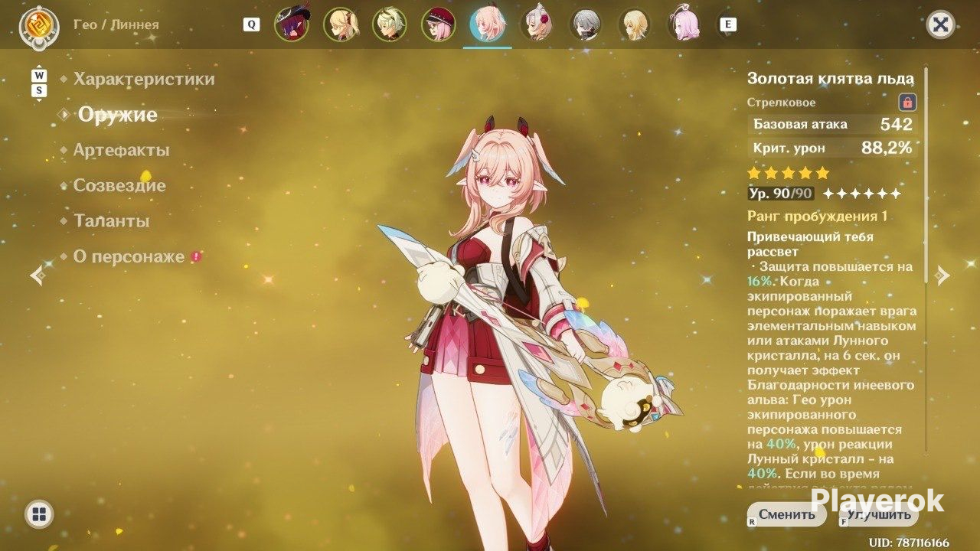Screen dimensions: 980x551
Task: Click the ascension stars beside the level
Action: [861, 194]
